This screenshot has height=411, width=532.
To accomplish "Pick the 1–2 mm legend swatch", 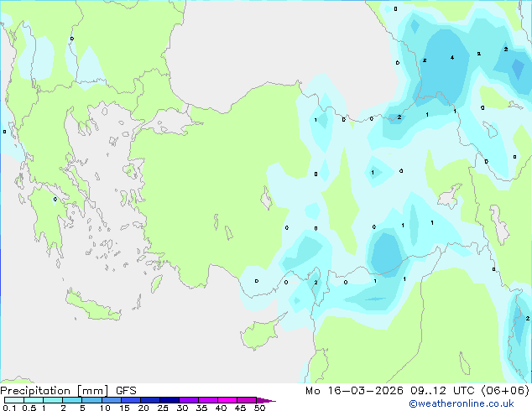I will click(x=53, y=400).
